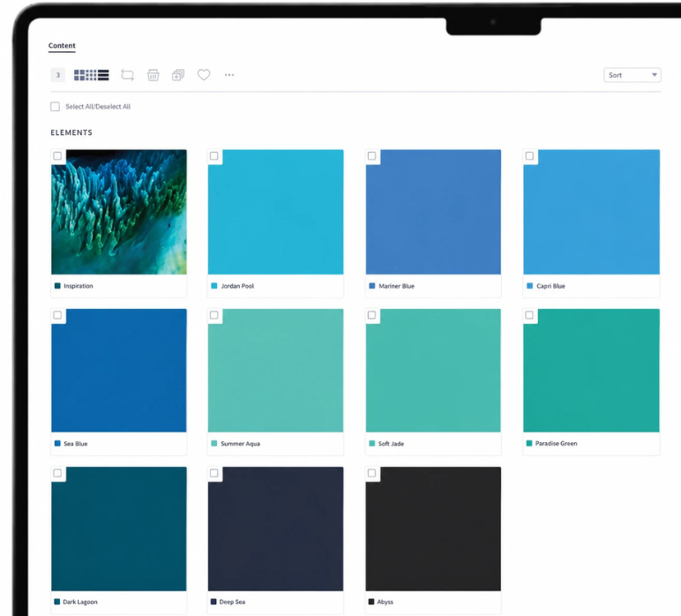
Task: Select the Paradise Green color swatch
Action: tap(592, 371)
